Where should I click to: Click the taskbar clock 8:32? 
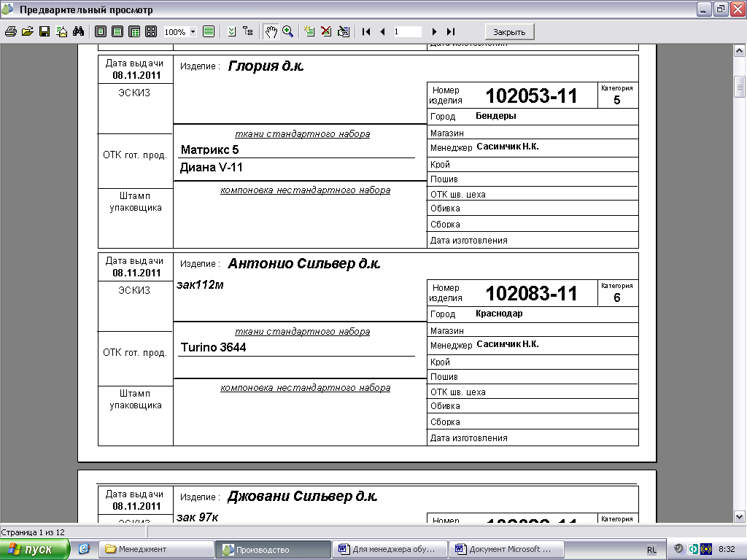pyautogui.click(x=727, y=549)
